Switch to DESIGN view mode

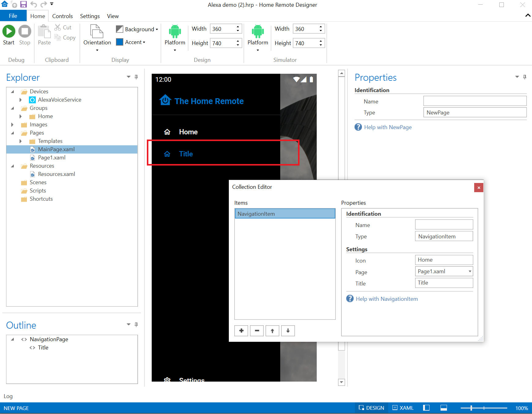pyautogui.click(x=371, y=408)
